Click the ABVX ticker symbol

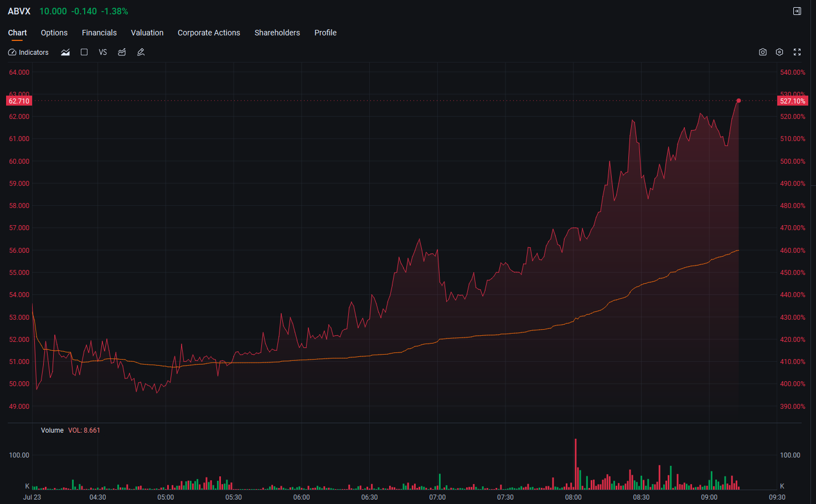(19, 11)
